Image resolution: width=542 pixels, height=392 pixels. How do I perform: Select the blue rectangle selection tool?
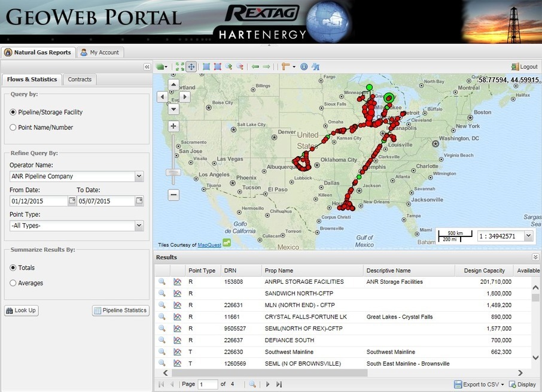pyautogui.click(x=206, y=66)
